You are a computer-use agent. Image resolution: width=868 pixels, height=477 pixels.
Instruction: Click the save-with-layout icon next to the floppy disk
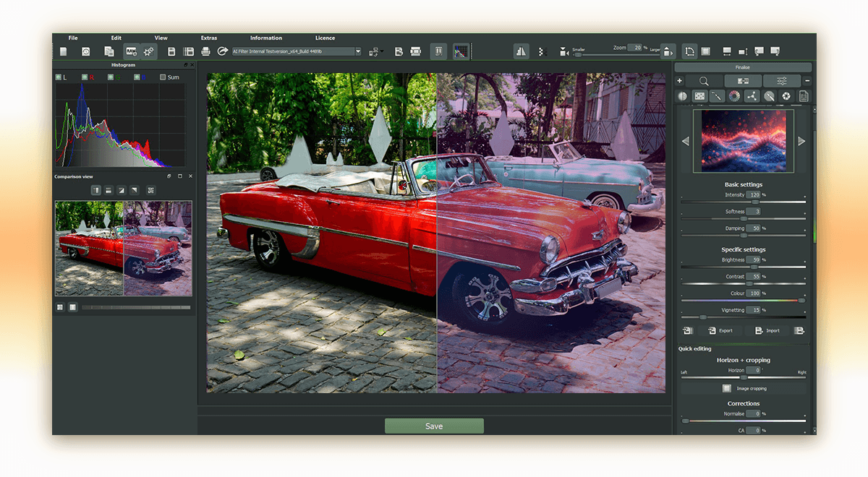coord(189,51)
